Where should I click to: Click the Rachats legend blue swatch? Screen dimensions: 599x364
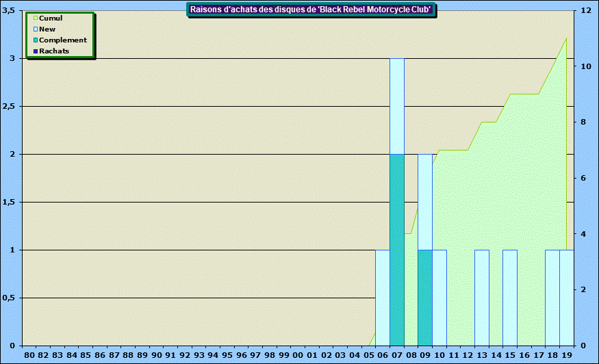tap(36, 51)
